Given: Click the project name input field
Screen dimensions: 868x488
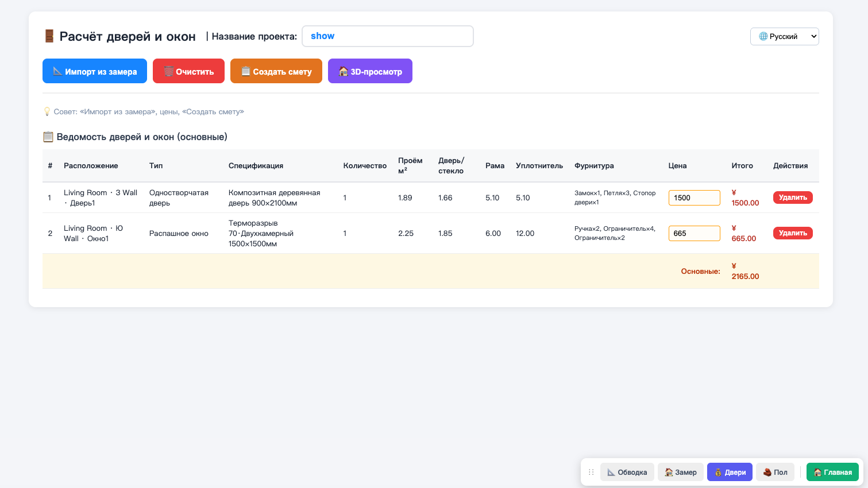Looking at the screenshot, I should click(388, 36).
